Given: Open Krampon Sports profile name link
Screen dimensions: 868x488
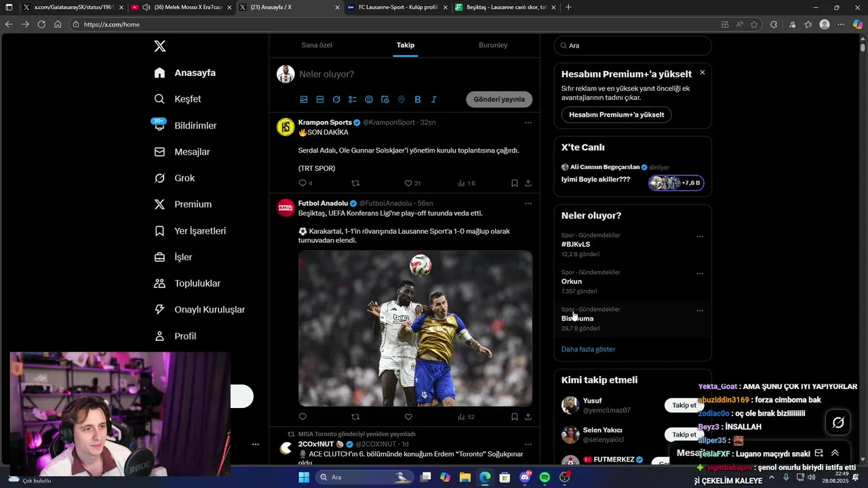Looking at the screenshot, I should click(x=325, y=123).
